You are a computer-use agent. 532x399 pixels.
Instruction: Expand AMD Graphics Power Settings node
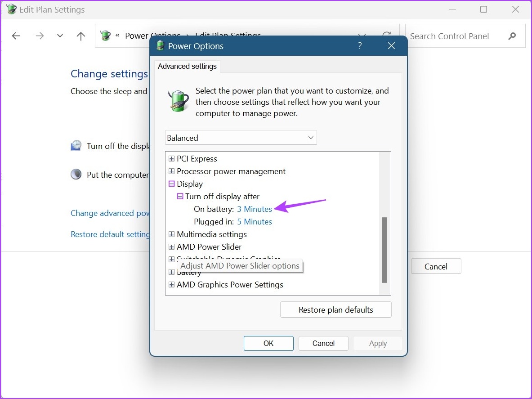(x=172, y=284)
